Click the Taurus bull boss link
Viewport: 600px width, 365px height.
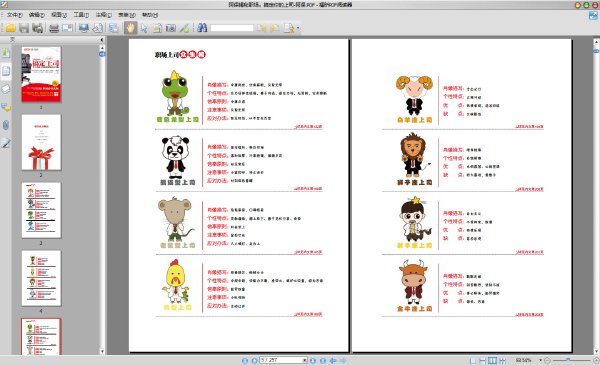click(530, 314)
